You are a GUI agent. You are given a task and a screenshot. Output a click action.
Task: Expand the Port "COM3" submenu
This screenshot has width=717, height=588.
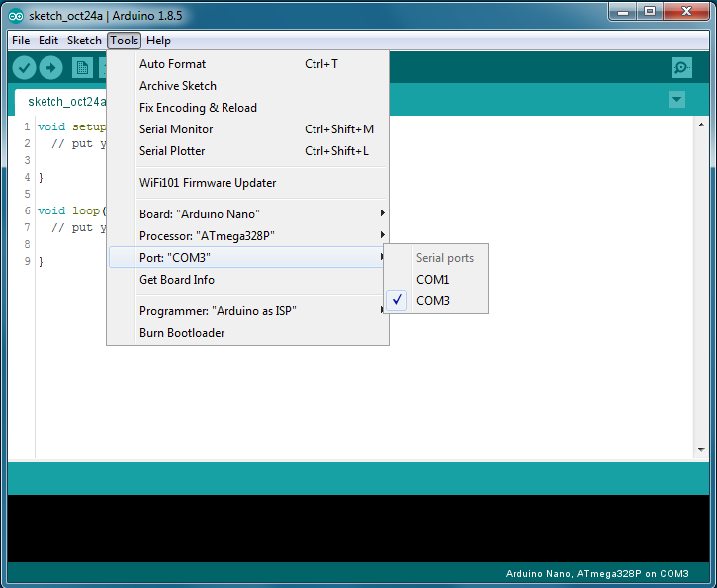point(248,257)
